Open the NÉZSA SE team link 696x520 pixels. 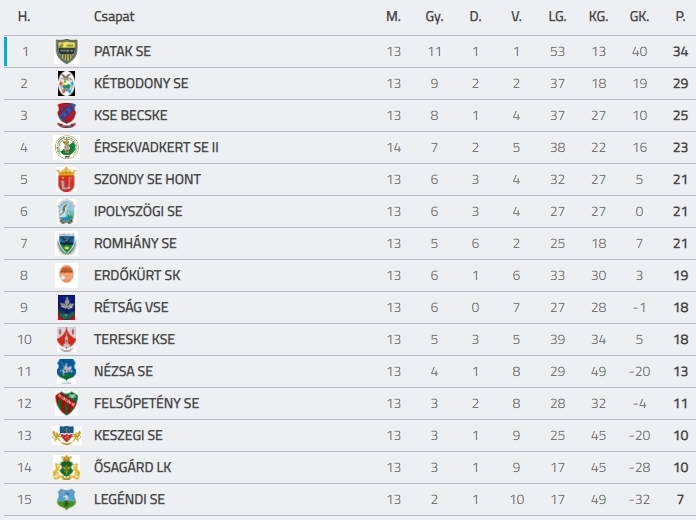[123, 371]
